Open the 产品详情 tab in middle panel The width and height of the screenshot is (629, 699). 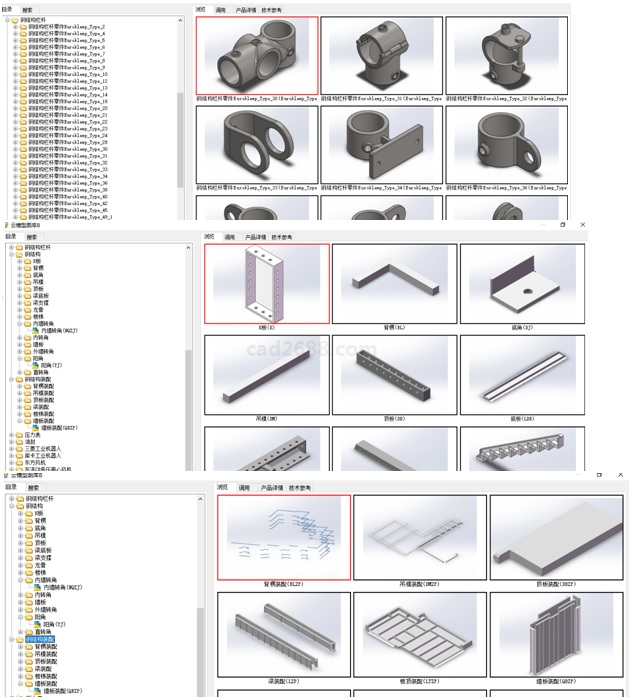click(257, 238)
